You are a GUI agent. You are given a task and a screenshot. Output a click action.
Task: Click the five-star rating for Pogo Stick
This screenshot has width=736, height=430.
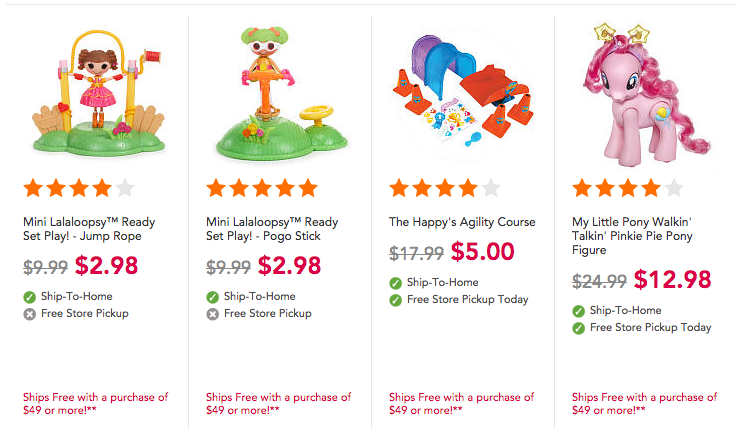click(x=262, y=188)
